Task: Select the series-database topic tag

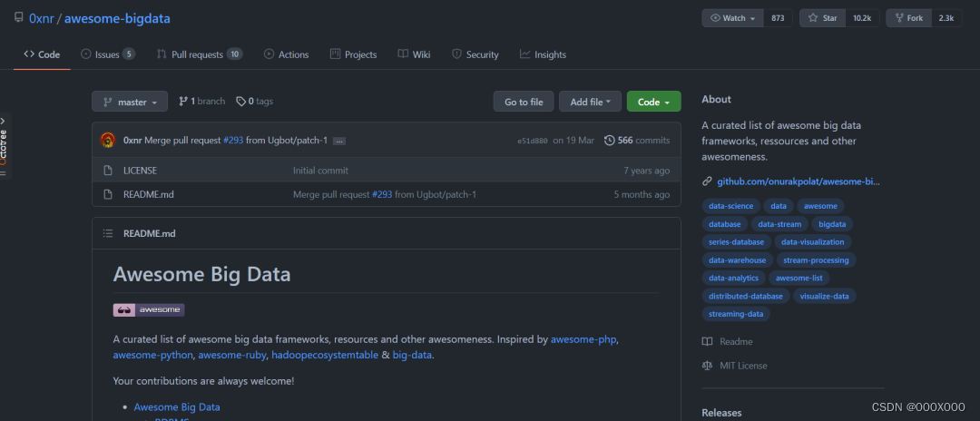Action: pyautogui.click(x=736, y=241)
